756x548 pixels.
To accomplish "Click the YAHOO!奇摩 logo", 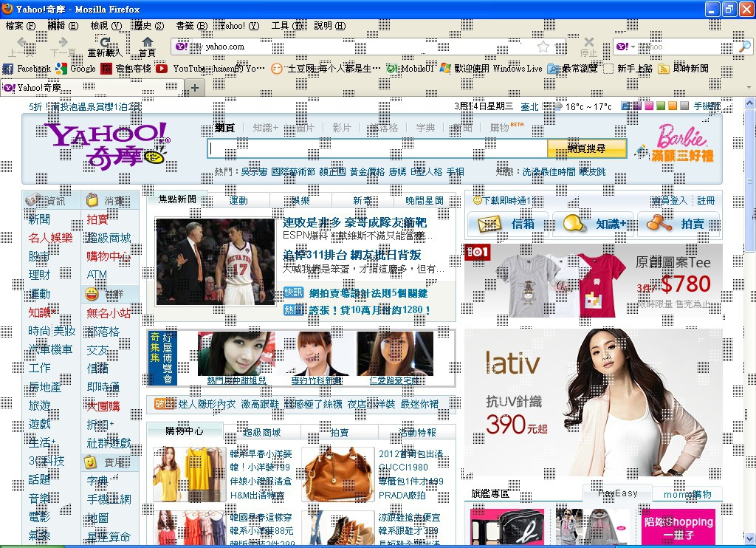I will (107, 145).
